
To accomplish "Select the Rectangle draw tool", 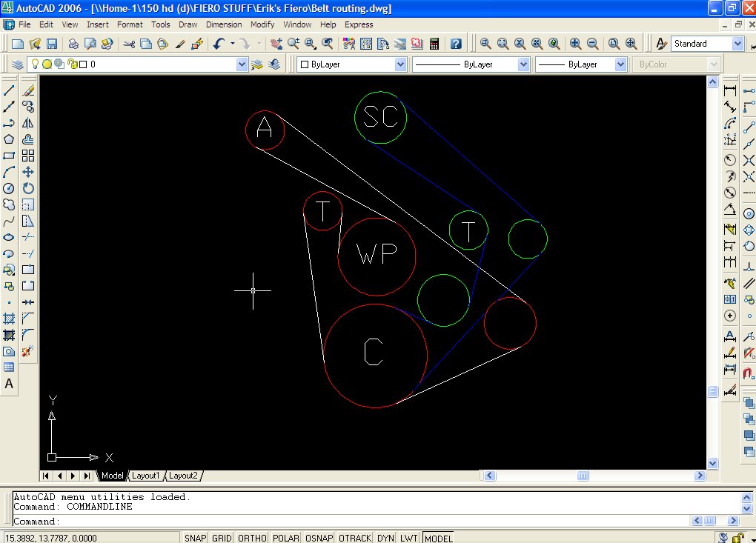I will point(9,156).
